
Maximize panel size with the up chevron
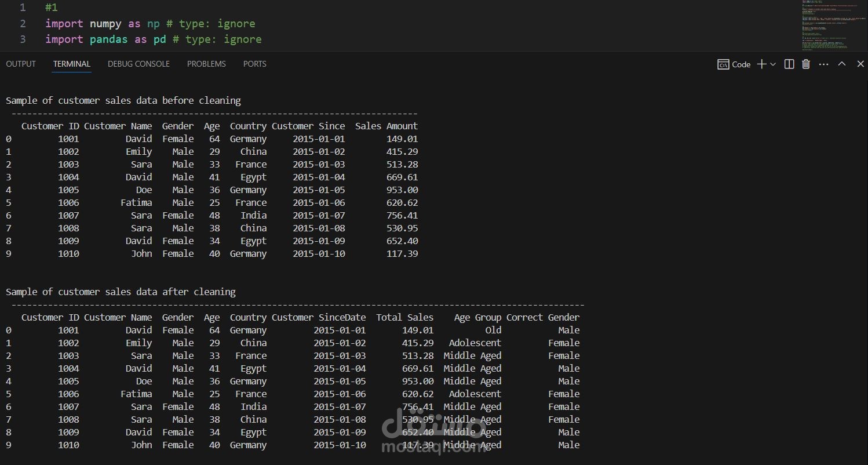point(842,64)
